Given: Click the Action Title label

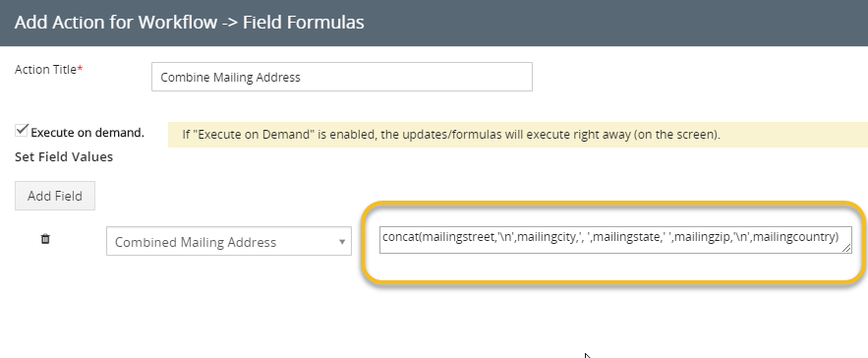Looking at the screenshot, I should (x=45, y=69).
